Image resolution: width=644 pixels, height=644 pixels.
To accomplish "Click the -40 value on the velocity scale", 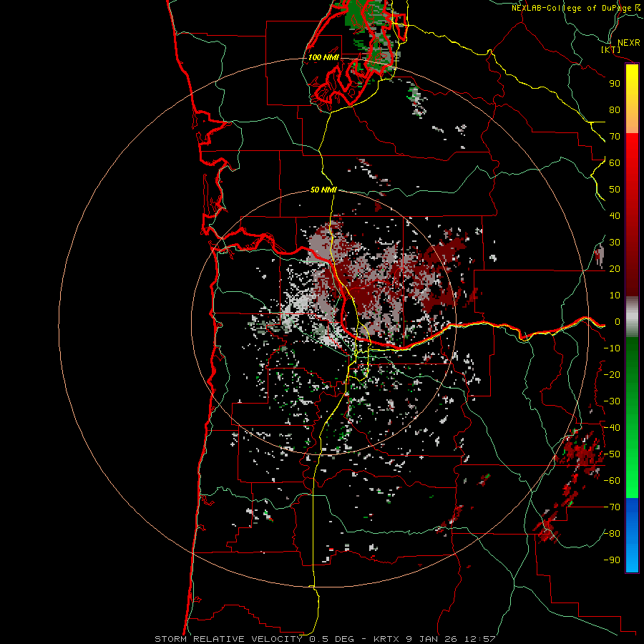I will [612, 428].
